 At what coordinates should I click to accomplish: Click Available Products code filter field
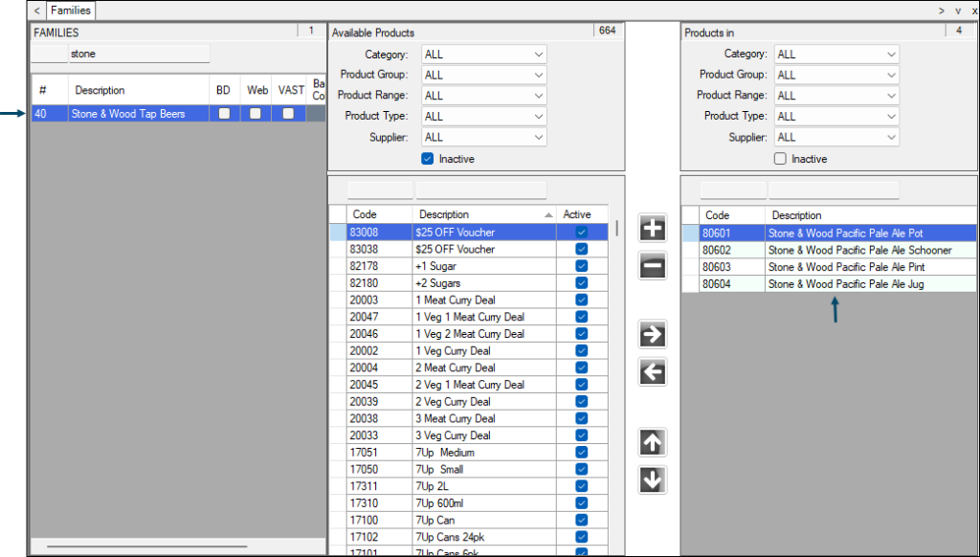click(x=380, y=190)
